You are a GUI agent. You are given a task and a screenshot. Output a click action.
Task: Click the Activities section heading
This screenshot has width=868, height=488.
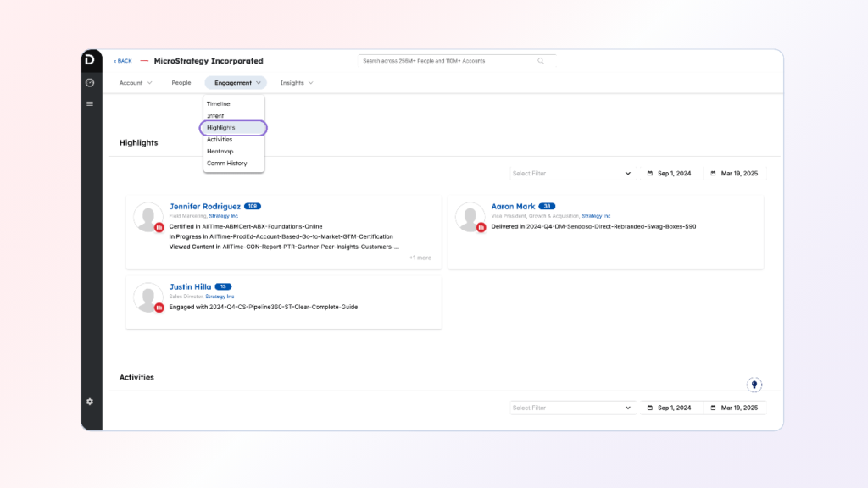click(136, 377)
